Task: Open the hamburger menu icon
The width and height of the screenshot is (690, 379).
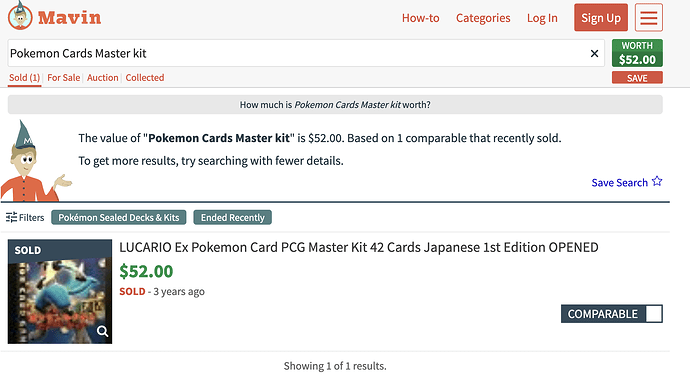Action: coord(649,18)
